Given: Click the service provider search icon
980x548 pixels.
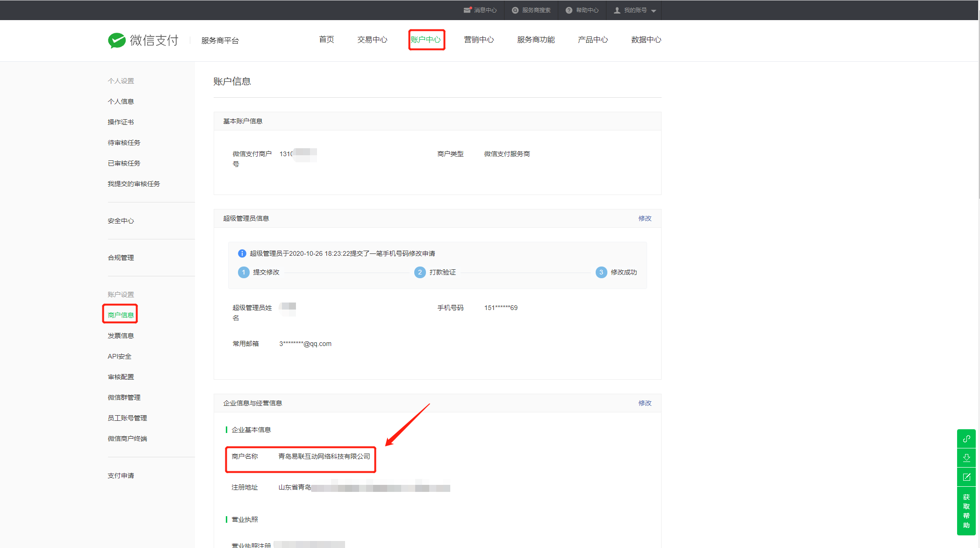Looking at the screenshot, I should 515,10.
